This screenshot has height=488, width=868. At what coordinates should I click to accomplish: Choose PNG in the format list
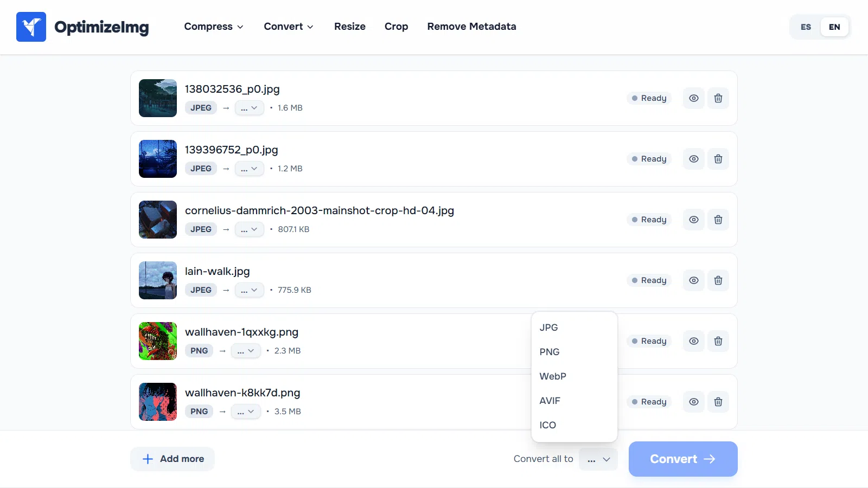[x=575, y=352]
